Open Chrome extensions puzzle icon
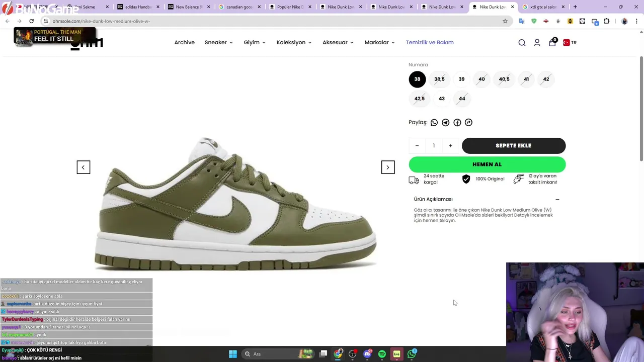Viewport: 644px width, 362px height. pyautogui.click(x=606, y=21)
